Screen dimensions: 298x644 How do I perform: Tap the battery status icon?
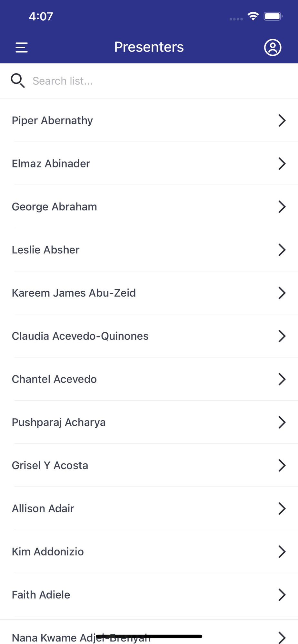273,16
